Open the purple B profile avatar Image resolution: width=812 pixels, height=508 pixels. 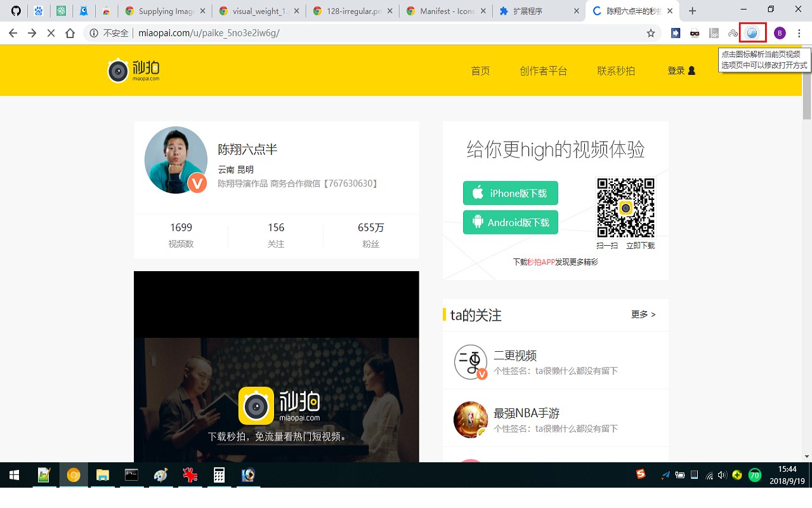(x=780, y=33)
